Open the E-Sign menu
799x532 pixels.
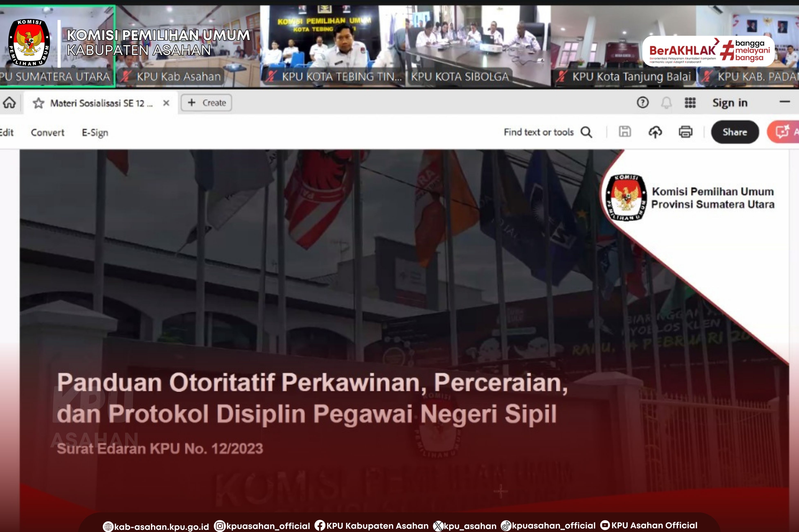[x=95, y=133]
